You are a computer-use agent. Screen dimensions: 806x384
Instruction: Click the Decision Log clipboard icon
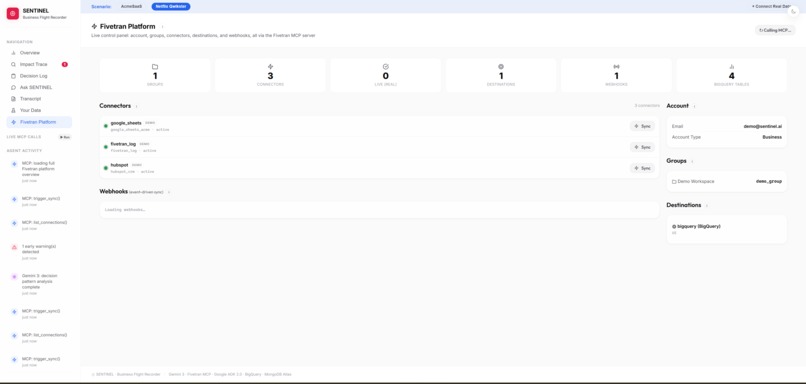13,76
